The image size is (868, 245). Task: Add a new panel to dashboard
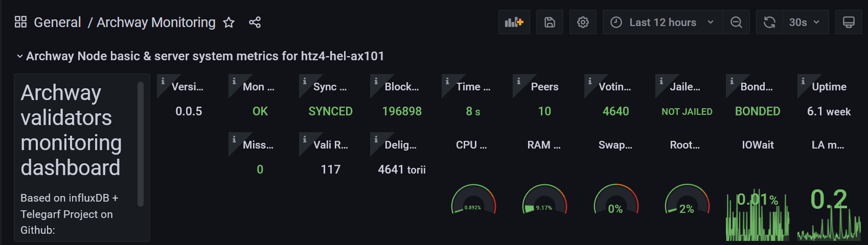pos(514,22)
